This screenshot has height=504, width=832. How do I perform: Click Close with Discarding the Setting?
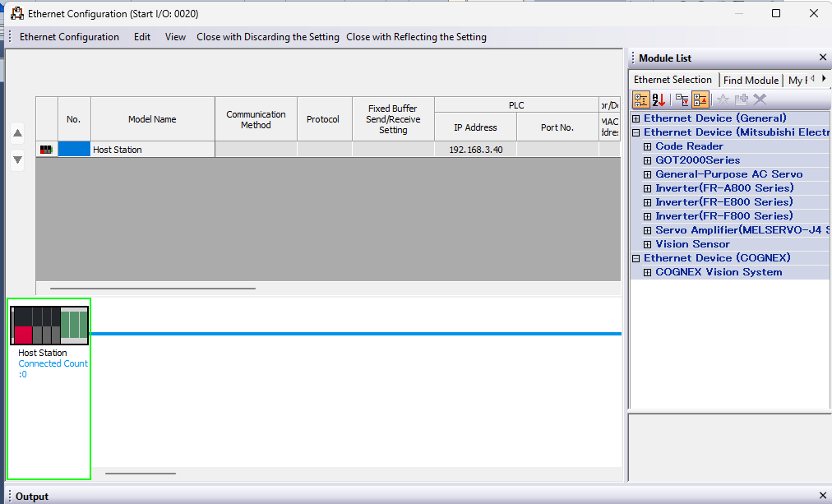coord(267,37)
